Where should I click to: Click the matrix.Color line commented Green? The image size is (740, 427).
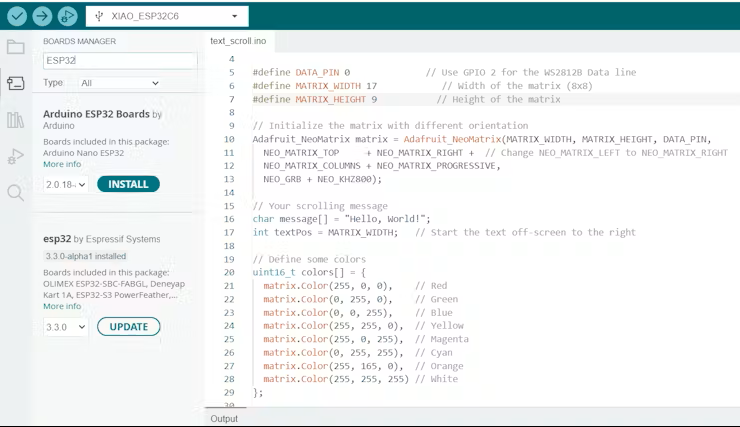pyautogui.click(x=361, y=299)
